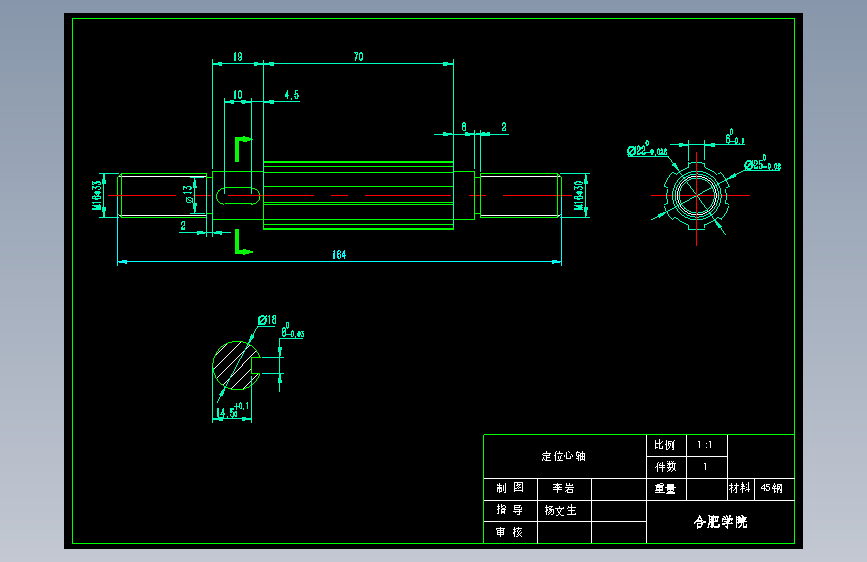Image resolution: width=867 pixels, height=562 pixels.
Task: Click the "70" dimension text
Action: [x=358, y=56]
